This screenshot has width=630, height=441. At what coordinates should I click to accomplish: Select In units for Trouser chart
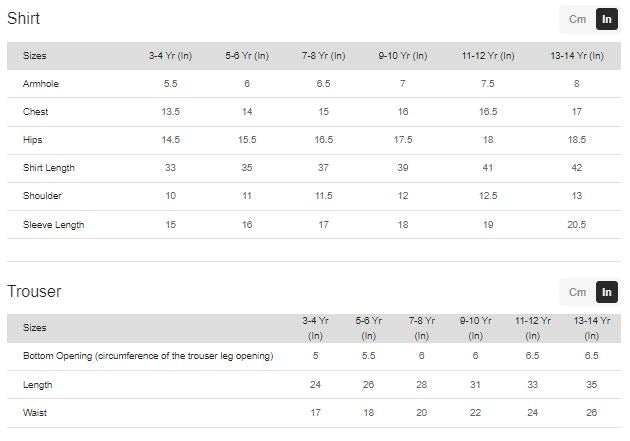(x=607, y=292)
